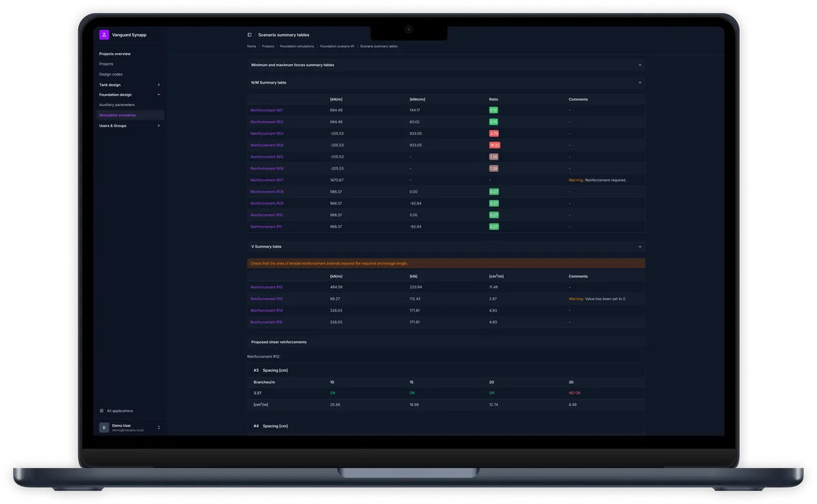Expand Minimum and maximum forces summary tables
The image size is (817, 504).
pos(640,65)
